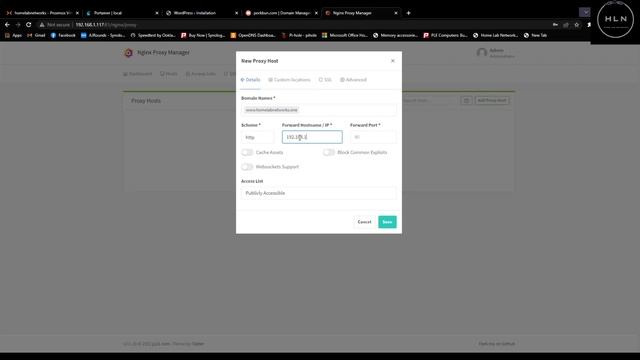The width and height of the screenshot is (640, 360).
Task: Open the Gmail bookmark
Action: tap(36, 36)
